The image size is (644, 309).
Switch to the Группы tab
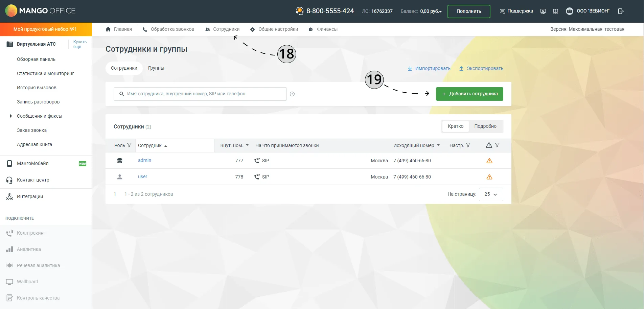[156, 68]
